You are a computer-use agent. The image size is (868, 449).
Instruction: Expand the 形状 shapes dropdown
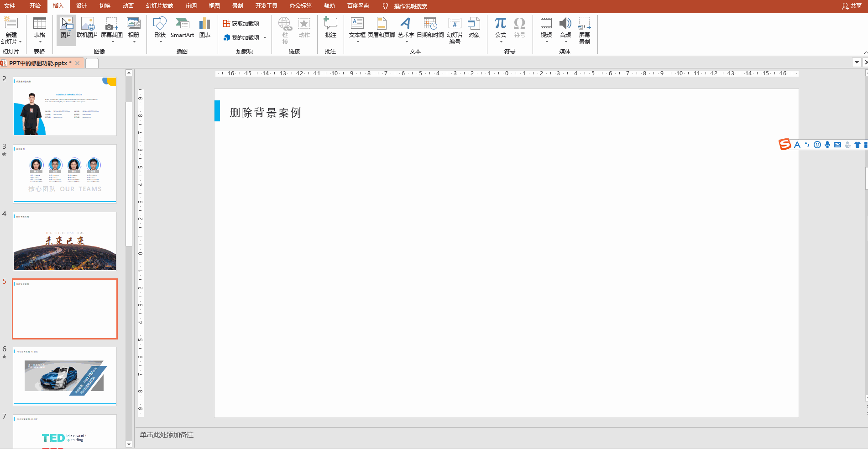tap(160, 42)
